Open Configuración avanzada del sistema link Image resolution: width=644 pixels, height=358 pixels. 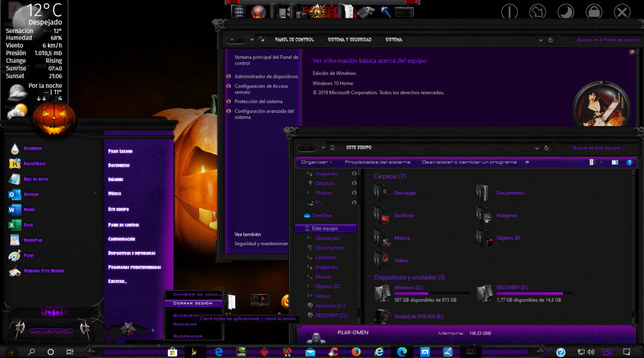pos(264,114)
